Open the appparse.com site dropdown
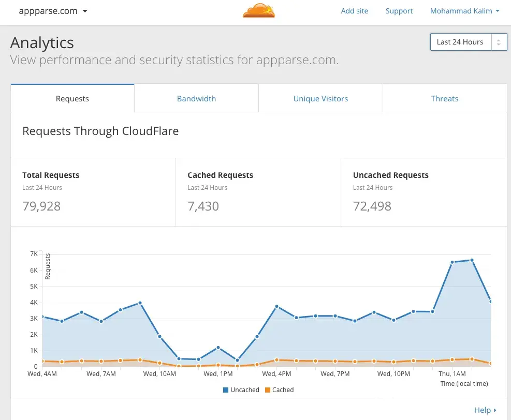The width and height of the screenshot is (511, 420). pyautogui.click(x=53, y=11)
